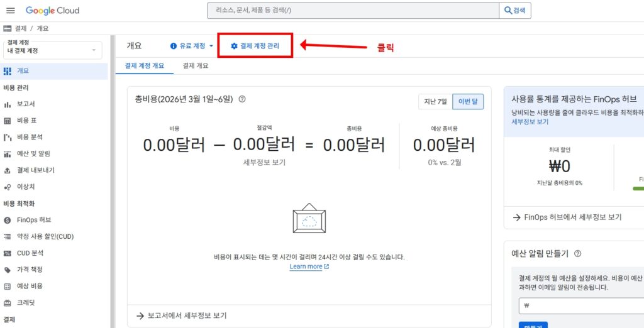
Task: Click the Google Cloud logo
Action: coord(53,11)
